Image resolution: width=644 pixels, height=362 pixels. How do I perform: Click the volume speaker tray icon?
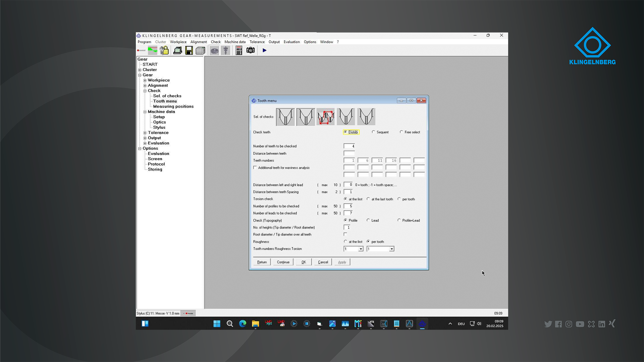pyautogui.click(x=479, y=324)
